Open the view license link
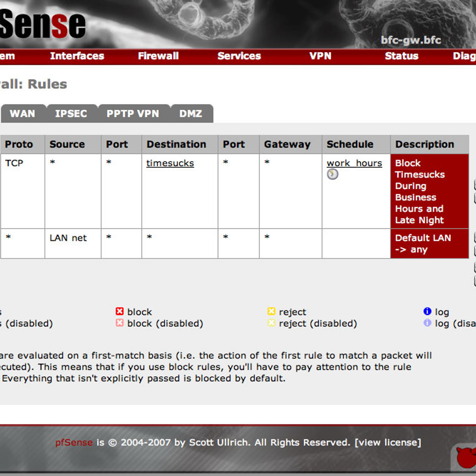The width and height of the screenshot is (476, 476). click(388, 442)
